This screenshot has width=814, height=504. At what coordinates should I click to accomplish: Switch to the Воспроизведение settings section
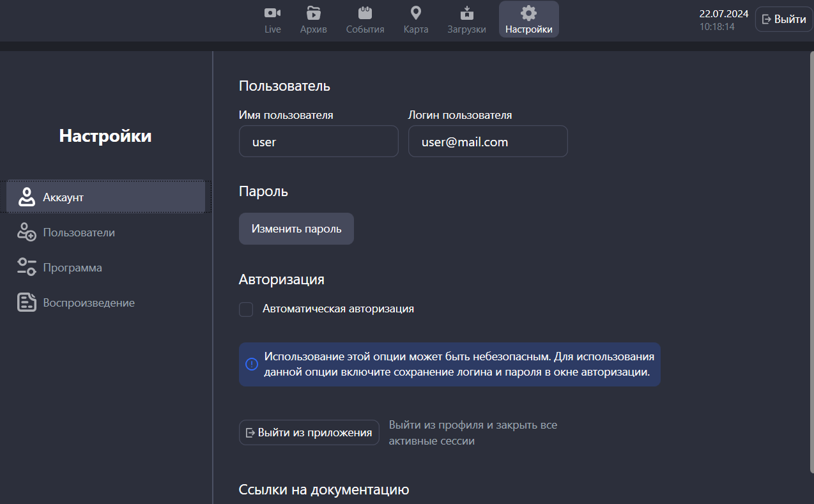89,303
